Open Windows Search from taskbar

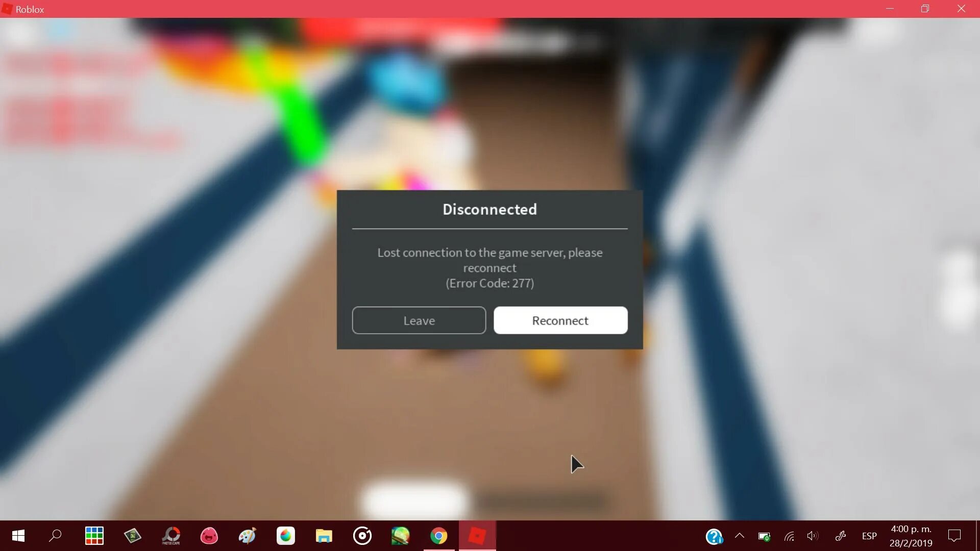pyautogui.click(x=56, y=536)
